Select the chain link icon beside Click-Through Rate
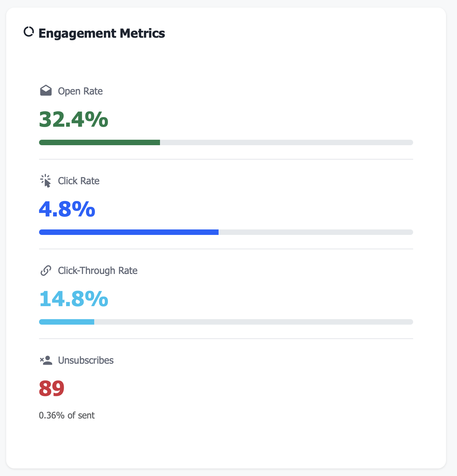This screenshot has width=457, height=476. (46, 271)
